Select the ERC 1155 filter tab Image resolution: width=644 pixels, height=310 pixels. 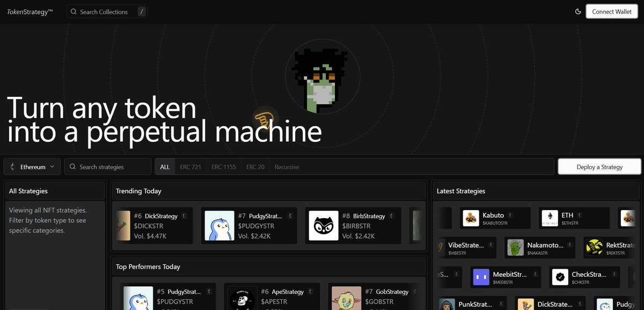click(x=224, y=167)
